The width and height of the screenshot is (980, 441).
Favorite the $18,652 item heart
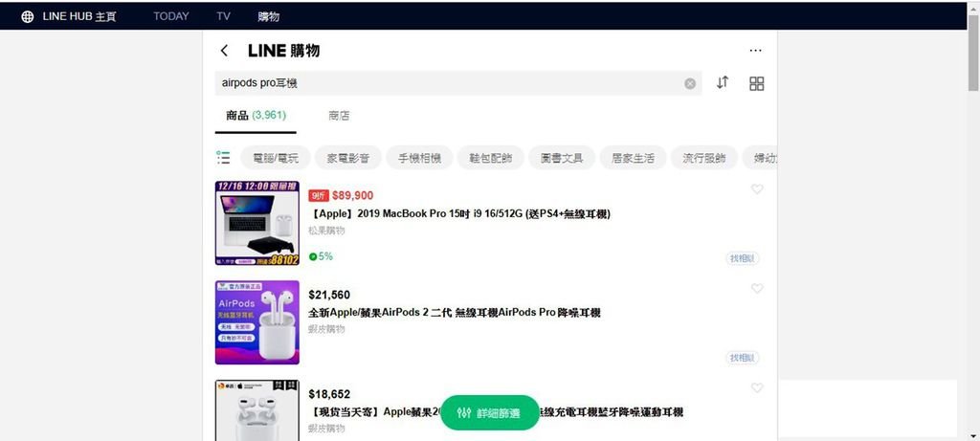pyautogui.click(x=757, y=387)
